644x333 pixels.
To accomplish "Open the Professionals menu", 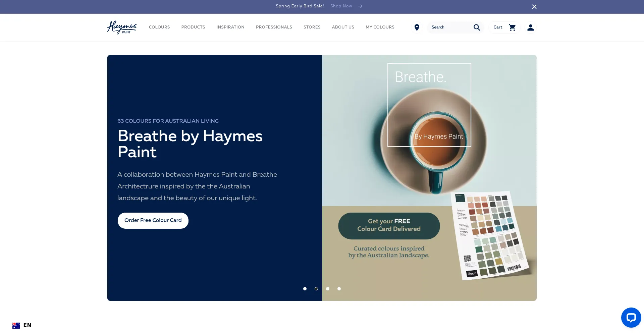I will point(274,27).
